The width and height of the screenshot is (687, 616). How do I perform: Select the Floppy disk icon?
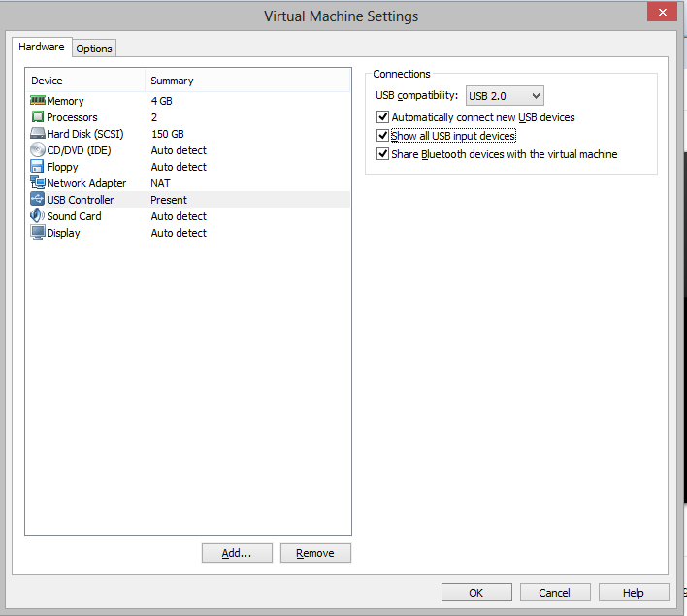[x=37, y=166]
